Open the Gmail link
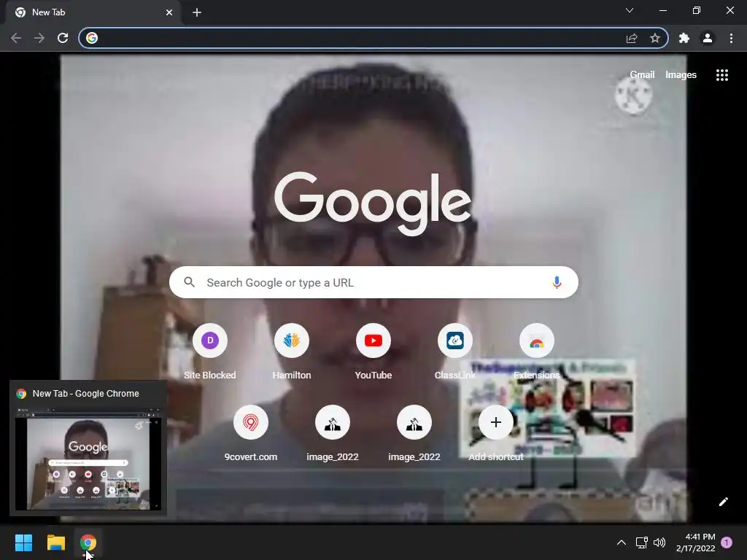Screen dimensions: 747x560 point(642,75)
